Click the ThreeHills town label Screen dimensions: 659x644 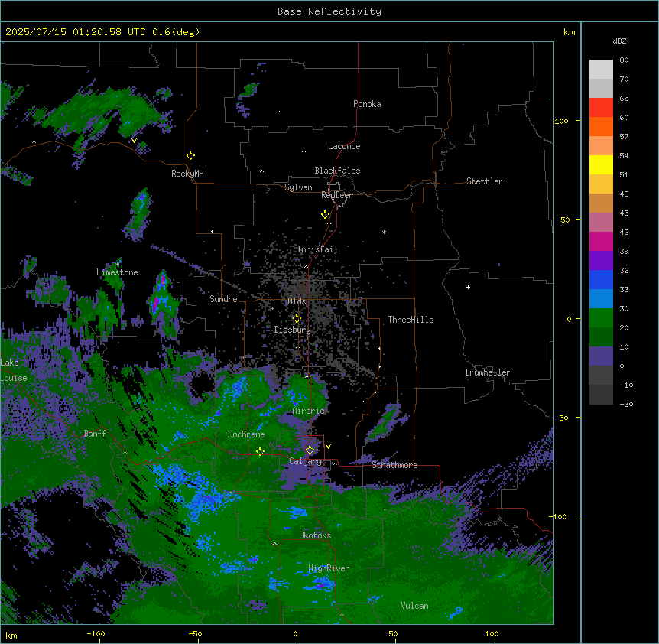[x=411, y=320]
